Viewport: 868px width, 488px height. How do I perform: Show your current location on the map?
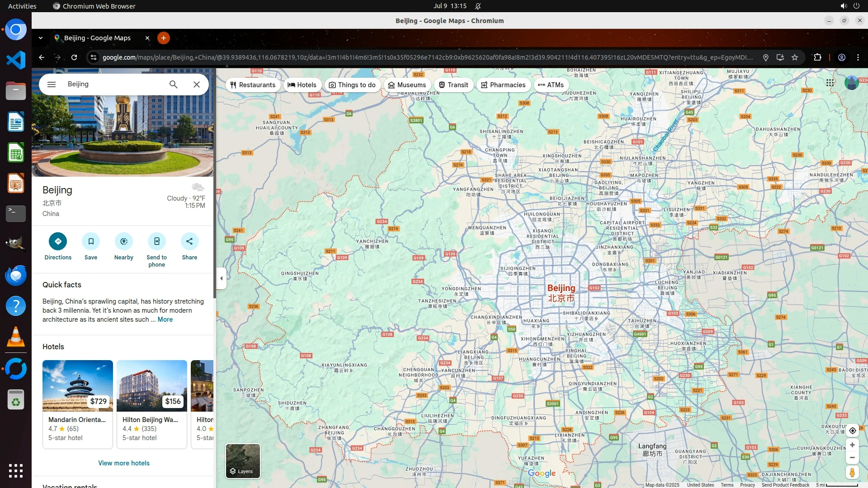pyautogui.click(x=852, y=431)
